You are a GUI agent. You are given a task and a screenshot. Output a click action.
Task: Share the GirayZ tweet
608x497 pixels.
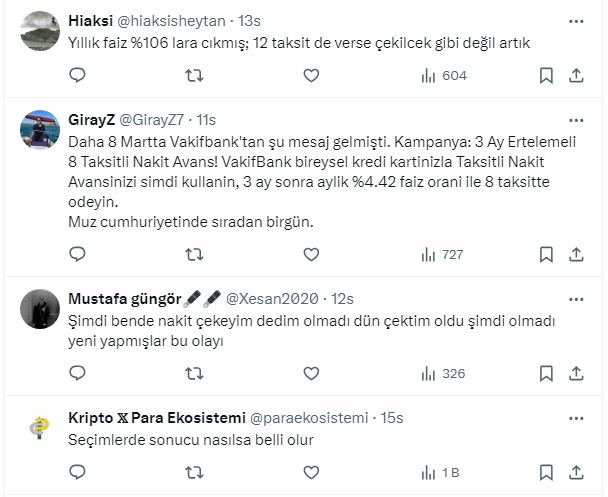(576, 254)
